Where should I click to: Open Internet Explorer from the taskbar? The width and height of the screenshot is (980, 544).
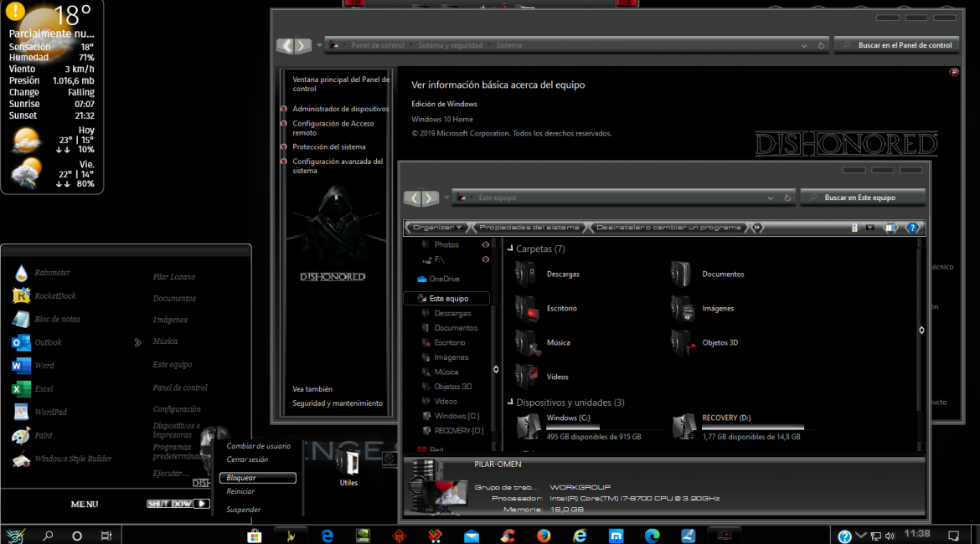tap(580, 536)
